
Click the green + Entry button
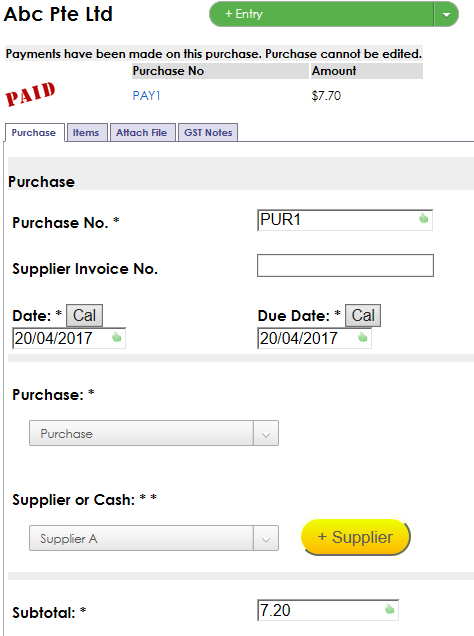point(322,14)
